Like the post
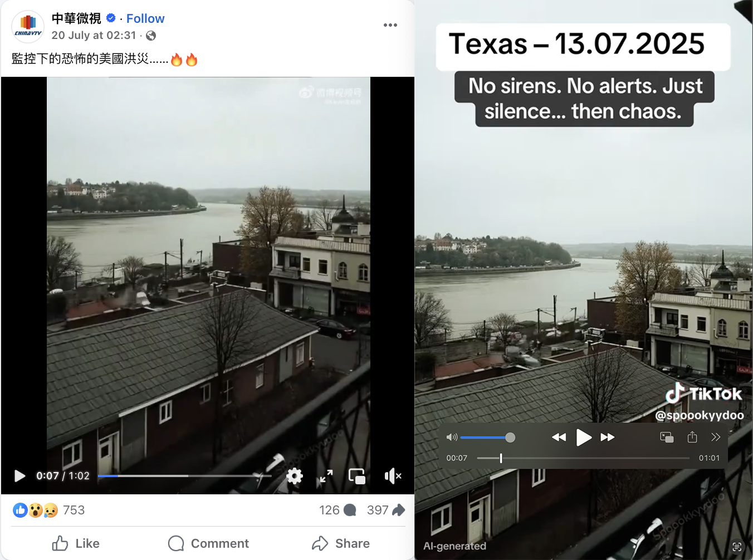Screen dimensions: 753x560 [x=76, y=543]
